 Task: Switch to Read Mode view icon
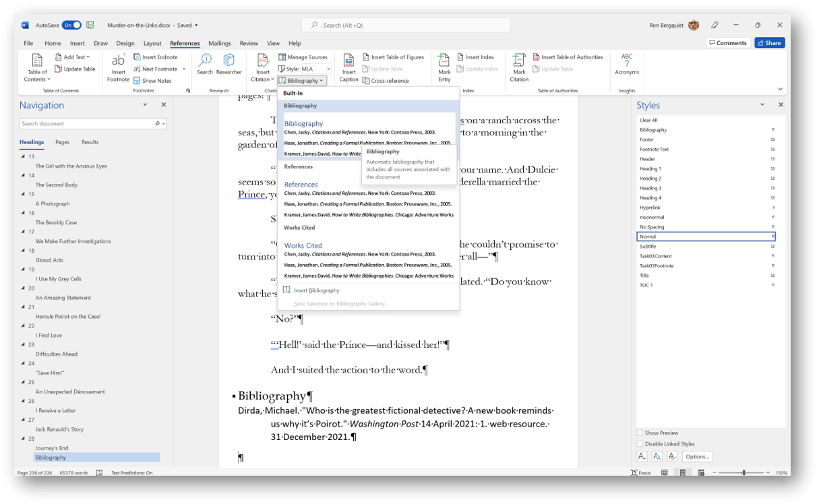(665, 472)
